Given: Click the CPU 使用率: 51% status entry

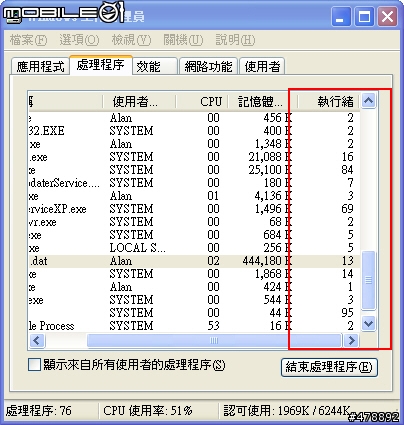Looking at the screenshot, I should tap(148, 411).
